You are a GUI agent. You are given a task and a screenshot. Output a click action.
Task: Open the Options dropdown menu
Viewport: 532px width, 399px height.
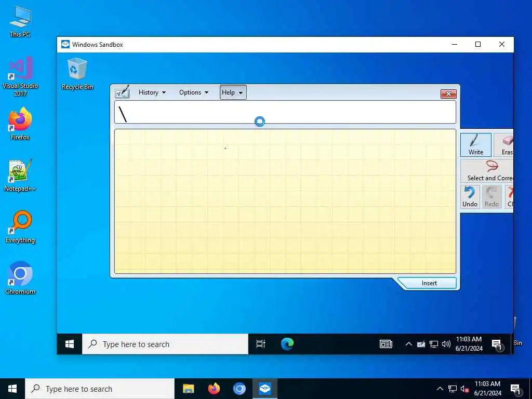tap(193, 92)
